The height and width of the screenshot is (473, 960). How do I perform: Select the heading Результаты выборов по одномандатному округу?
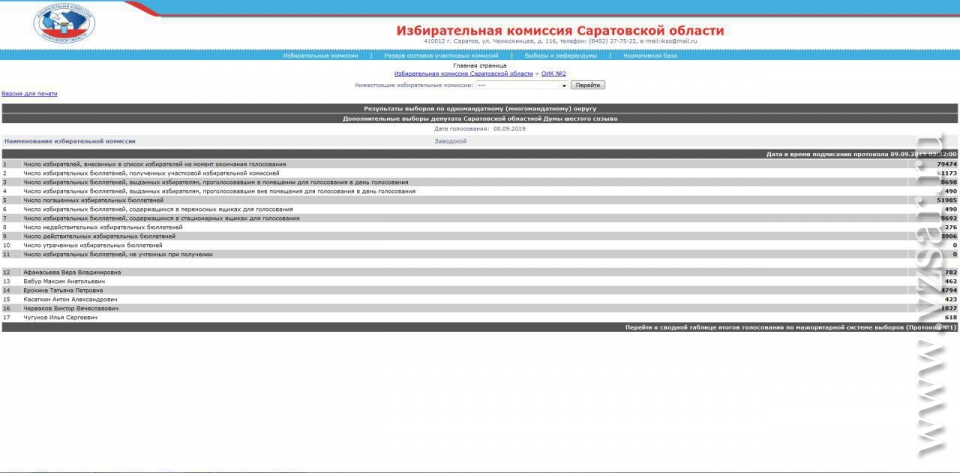(480, 108)
